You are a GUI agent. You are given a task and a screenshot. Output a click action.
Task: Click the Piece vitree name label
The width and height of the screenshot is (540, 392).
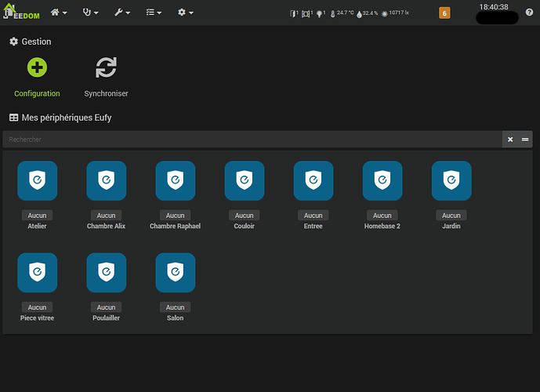pos(37,318)
